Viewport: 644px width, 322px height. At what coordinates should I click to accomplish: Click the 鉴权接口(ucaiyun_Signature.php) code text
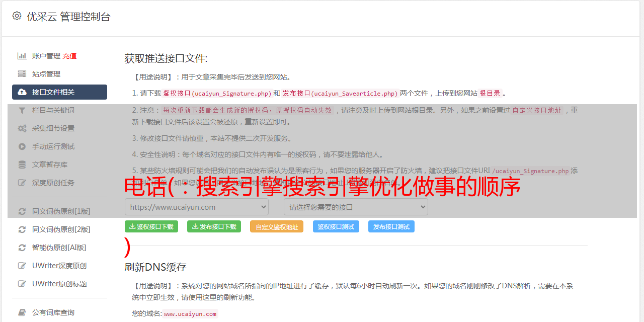point(217,94)
